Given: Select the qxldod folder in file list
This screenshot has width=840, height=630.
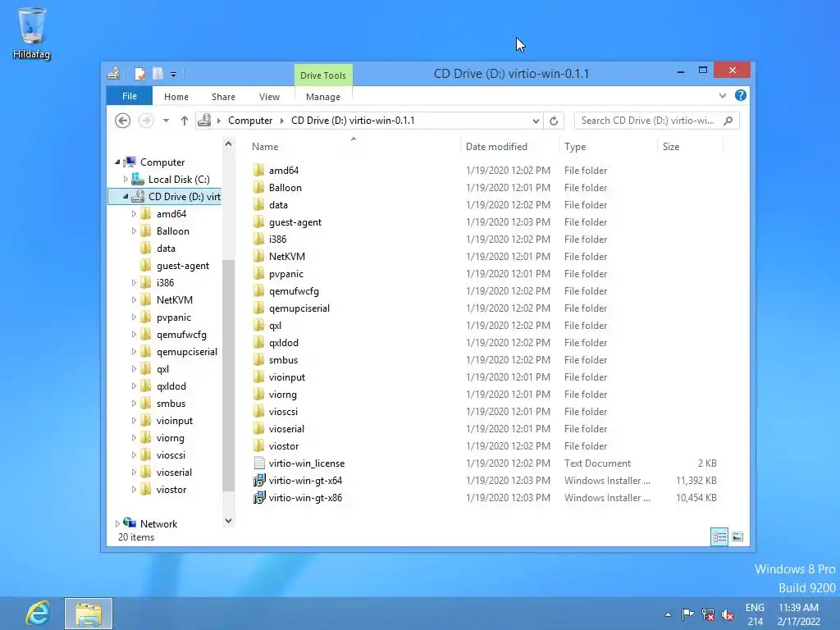Looking at the screenshot, I should click(x=283, y=342).
